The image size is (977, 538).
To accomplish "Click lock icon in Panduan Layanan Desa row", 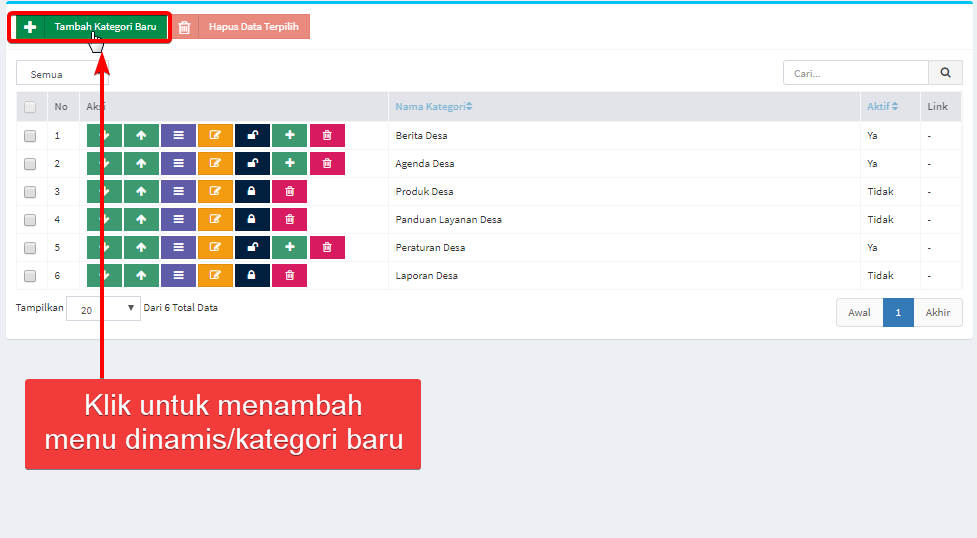I will pos(252,219).
